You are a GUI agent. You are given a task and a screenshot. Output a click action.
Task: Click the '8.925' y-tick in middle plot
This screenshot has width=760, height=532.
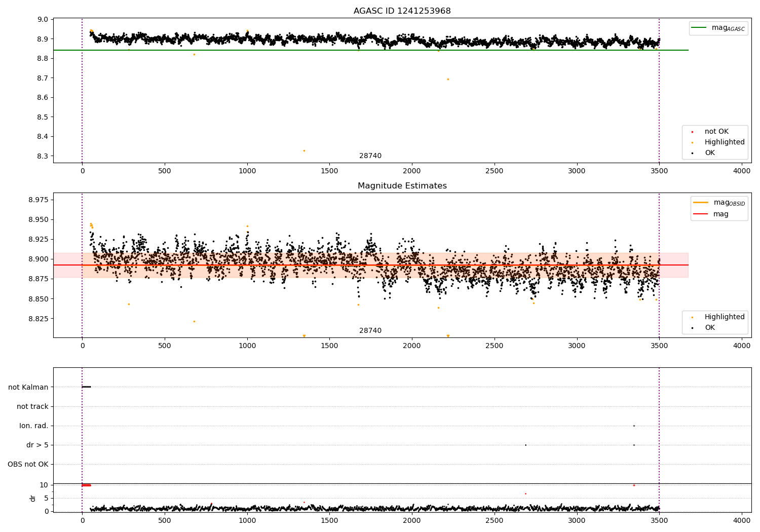click(39, 239)
